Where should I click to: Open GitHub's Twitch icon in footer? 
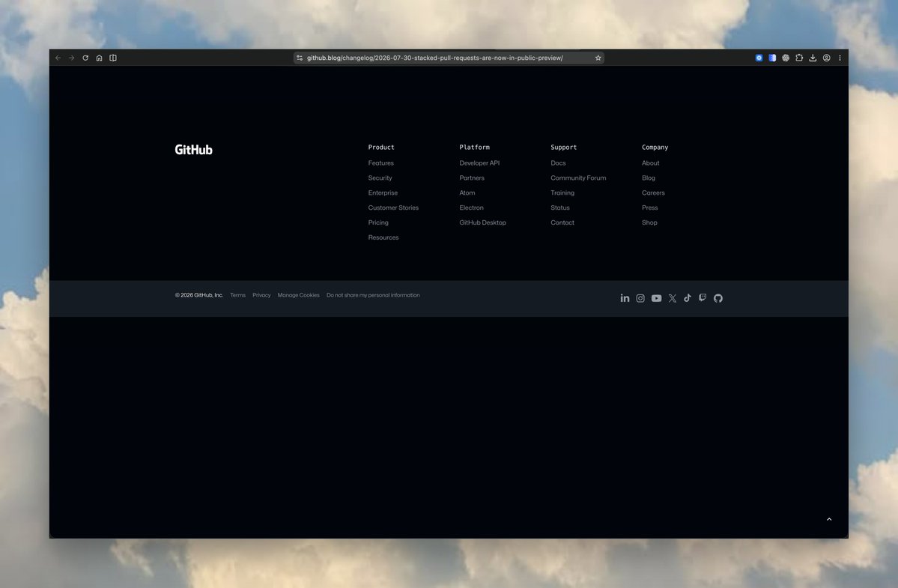click(x=703, y=297)
